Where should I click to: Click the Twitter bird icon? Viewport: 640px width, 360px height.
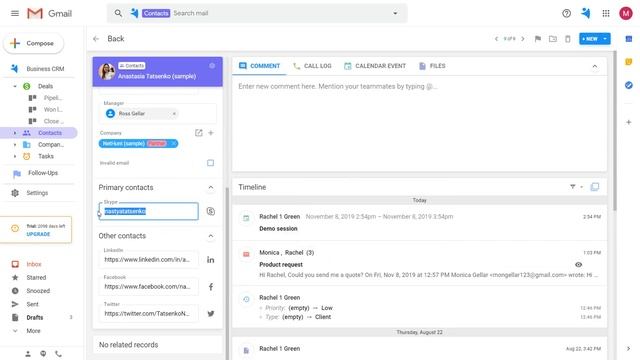(x=211, y=313)
